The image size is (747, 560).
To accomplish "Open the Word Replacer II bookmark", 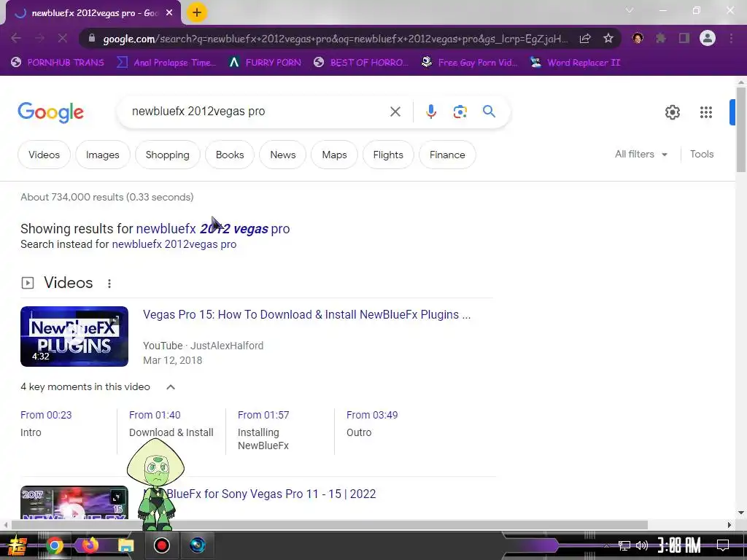I will (x=576, y=63).
